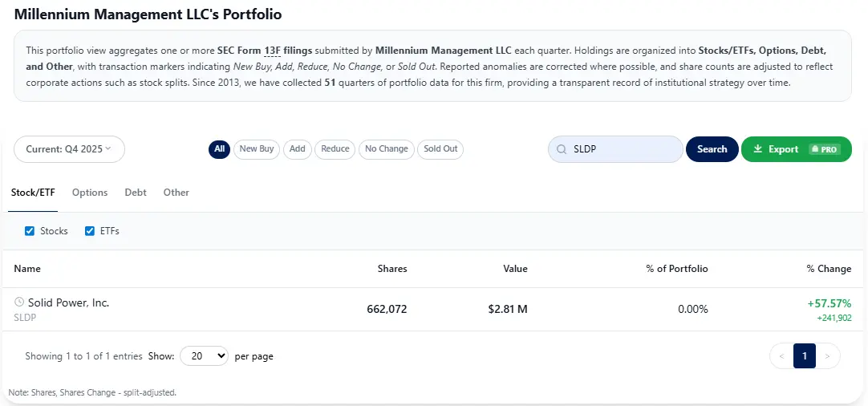Go to previous page arrow
Screen dimensions: 868x406
[x=782, y=355]
